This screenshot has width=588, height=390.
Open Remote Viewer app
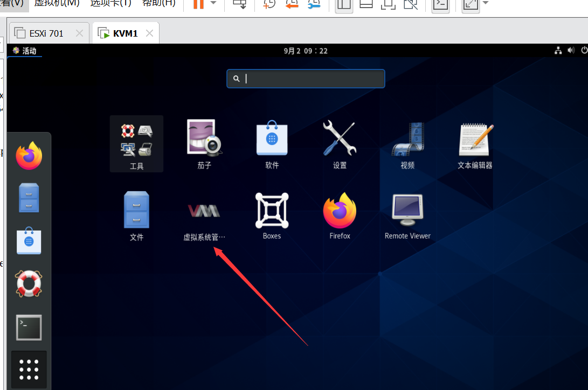(x=407, y=216)
